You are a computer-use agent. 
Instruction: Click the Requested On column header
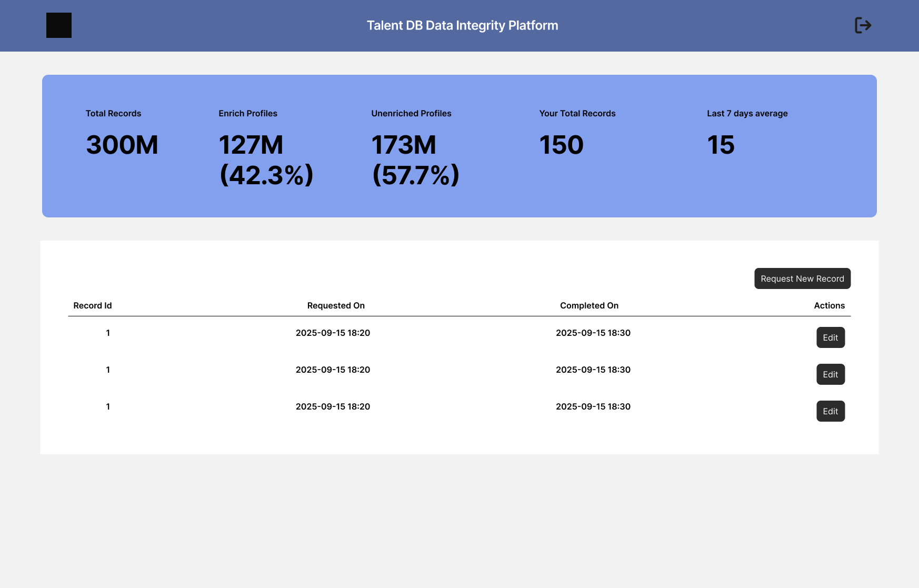336,305
